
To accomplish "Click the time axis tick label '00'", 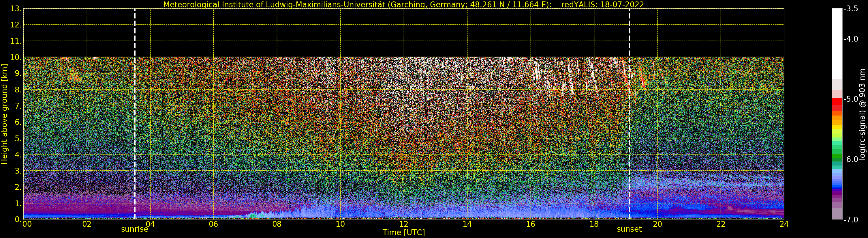I will [27, 224].
